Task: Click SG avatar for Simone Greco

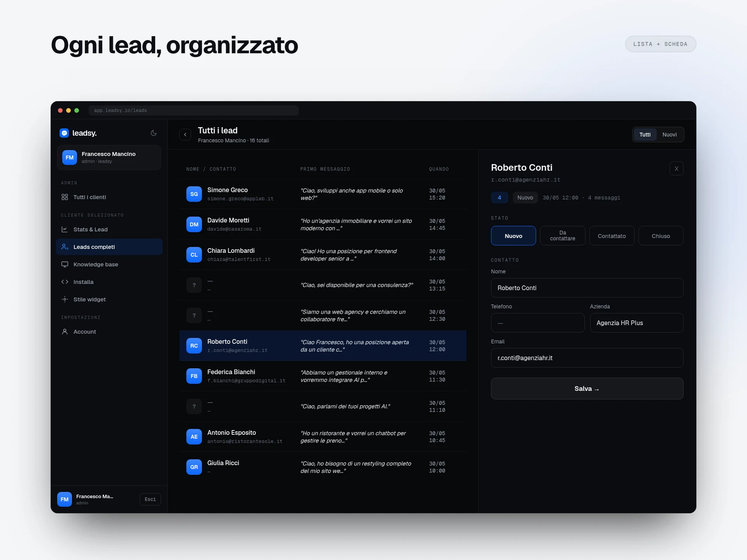Action: [x=194, y=194]
